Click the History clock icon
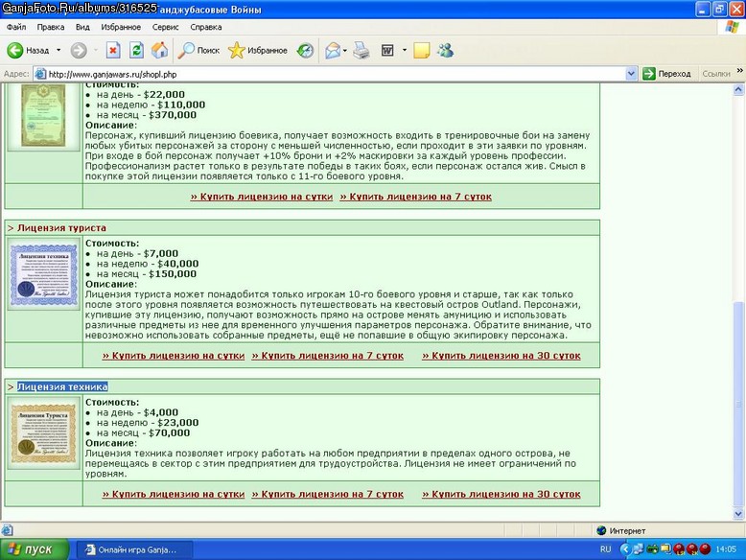 click(x=305, y=50)
